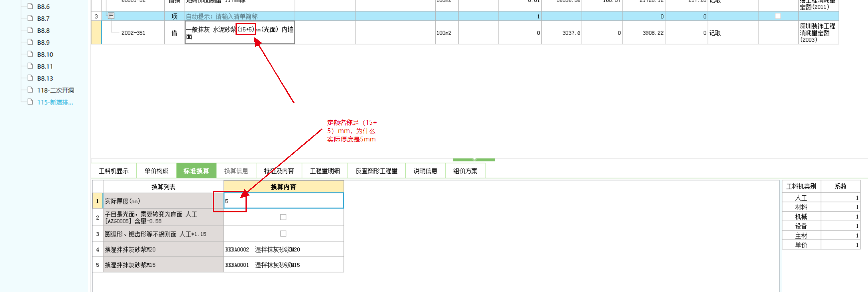Select B8.10 in the tree

45,55
